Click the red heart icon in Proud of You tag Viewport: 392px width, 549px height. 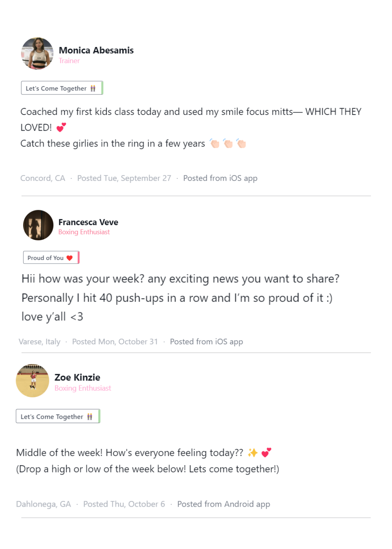coord(70,258)
